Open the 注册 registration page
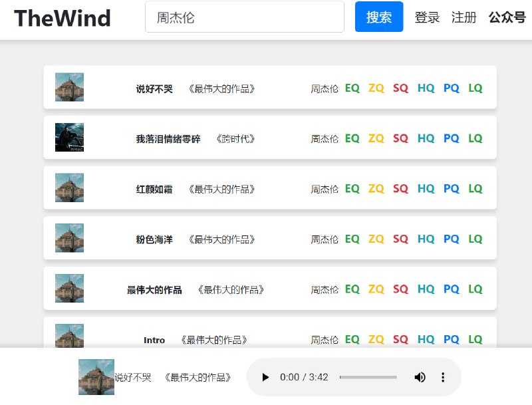The height and width of the screenshot is (405, 532). coord(464,18)
